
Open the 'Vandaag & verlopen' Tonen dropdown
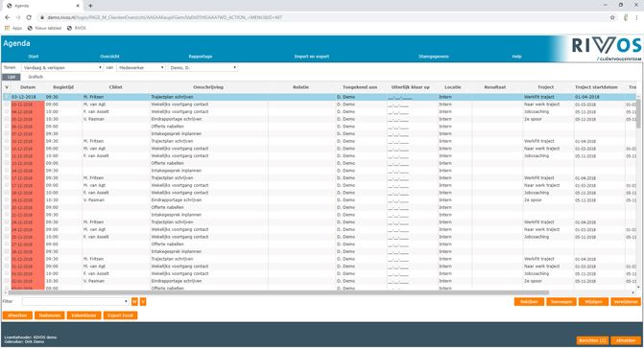coord(62,67)
